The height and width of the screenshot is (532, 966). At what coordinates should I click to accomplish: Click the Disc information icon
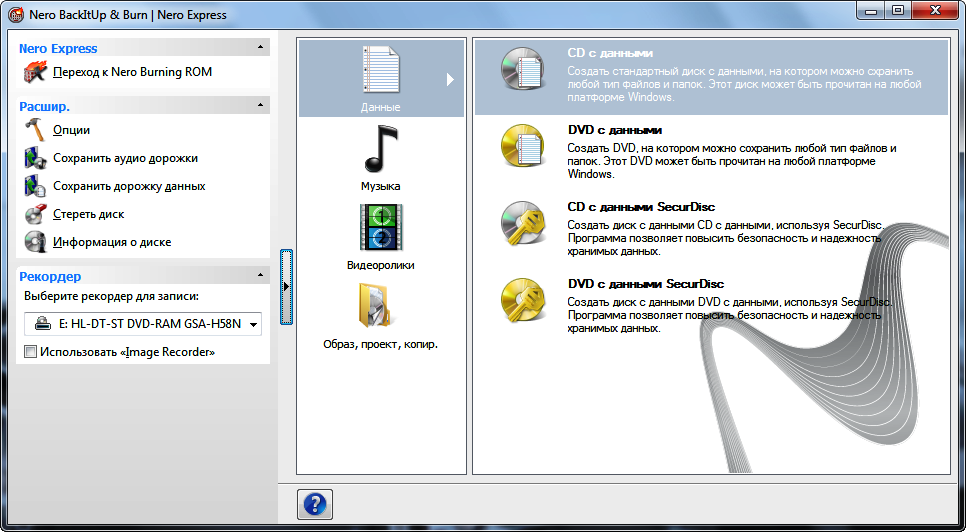[35, 242]
